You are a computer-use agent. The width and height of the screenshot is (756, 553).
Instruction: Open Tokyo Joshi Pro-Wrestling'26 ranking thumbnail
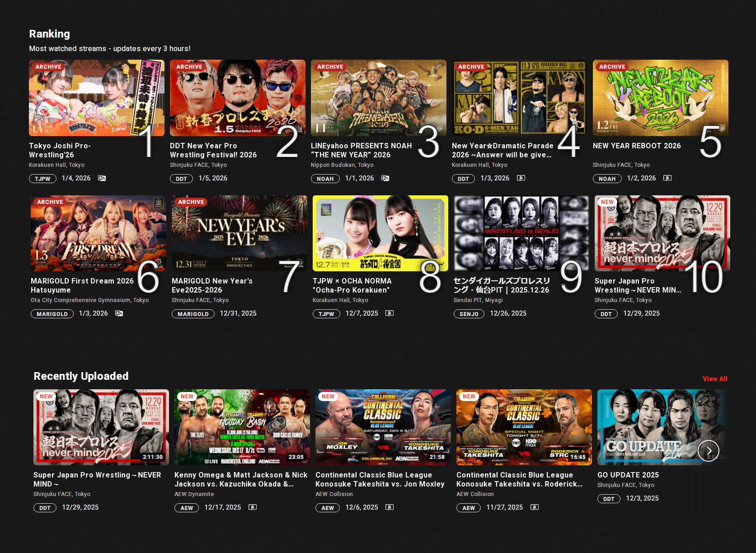97,98
